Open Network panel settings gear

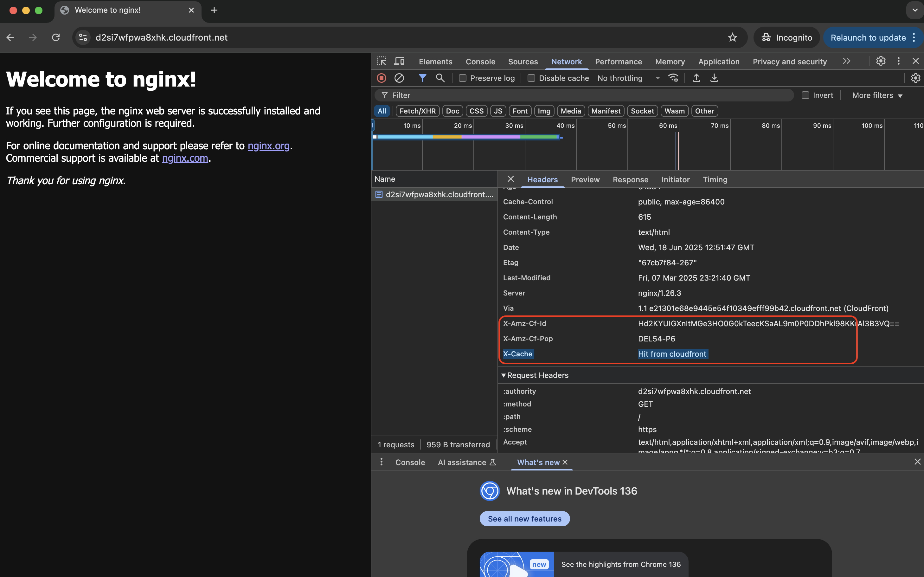coord(915,78)
